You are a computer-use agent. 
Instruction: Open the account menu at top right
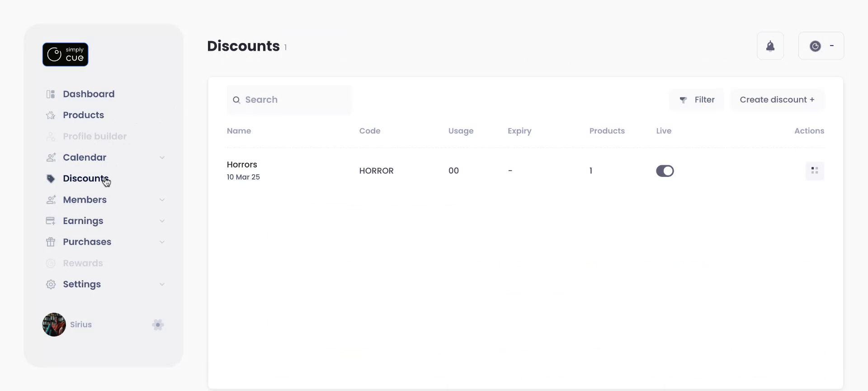click(821, 46)
